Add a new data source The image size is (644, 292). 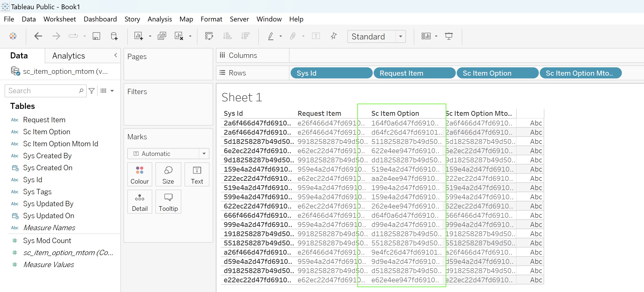point(114,36)
